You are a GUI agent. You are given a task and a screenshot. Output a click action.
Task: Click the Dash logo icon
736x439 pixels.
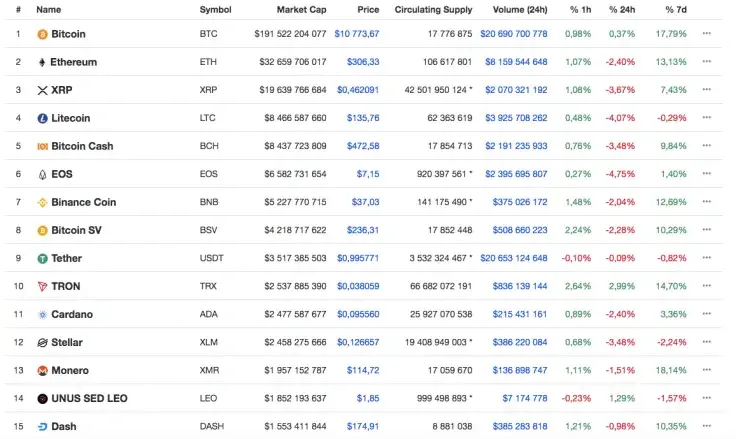[x=42, y=427]
